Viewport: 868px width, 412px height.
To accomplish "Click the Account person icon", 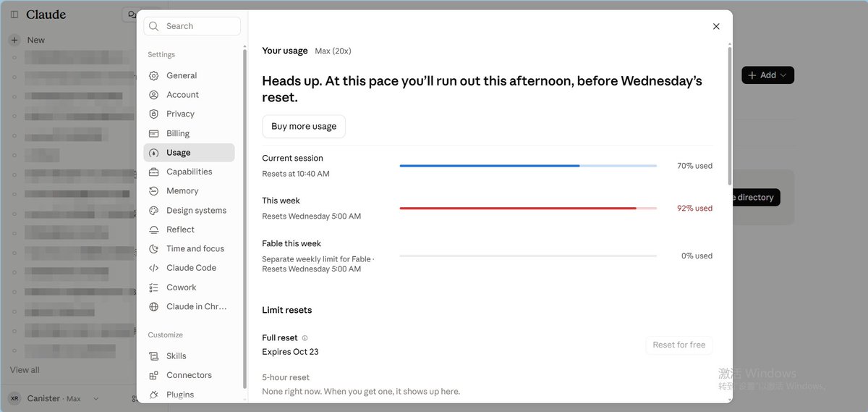I will pos(153,95).
